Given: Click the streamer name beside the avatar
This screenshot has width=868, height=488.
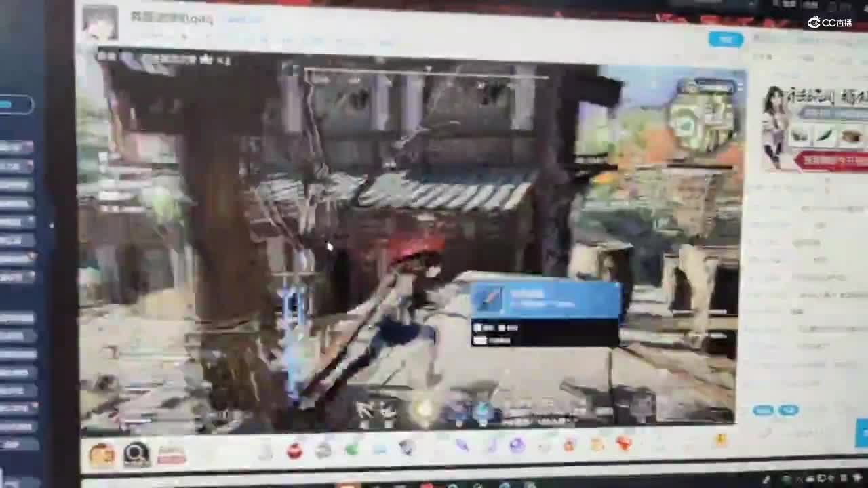Looking at the screenshot, I should click(x=171, y=17).
